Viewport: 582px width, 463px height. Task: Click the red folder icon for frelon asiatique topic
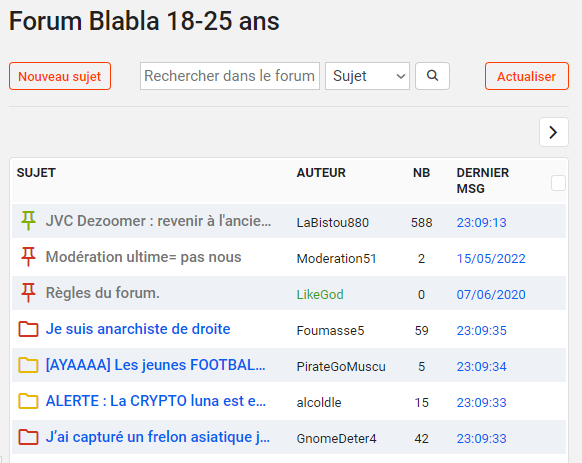click(28, 437)
